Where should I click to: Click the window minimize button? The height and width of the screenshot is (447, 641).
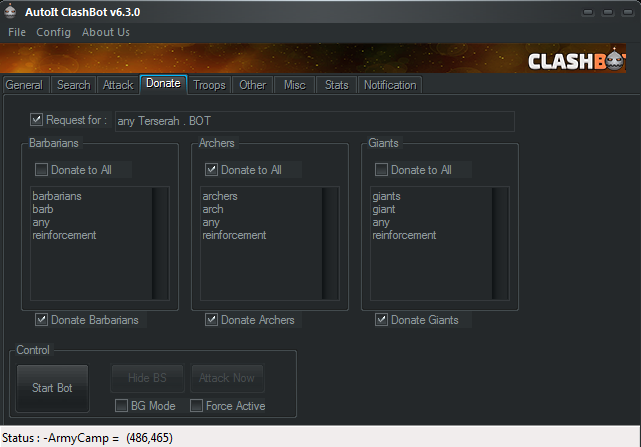click(588, 12)
